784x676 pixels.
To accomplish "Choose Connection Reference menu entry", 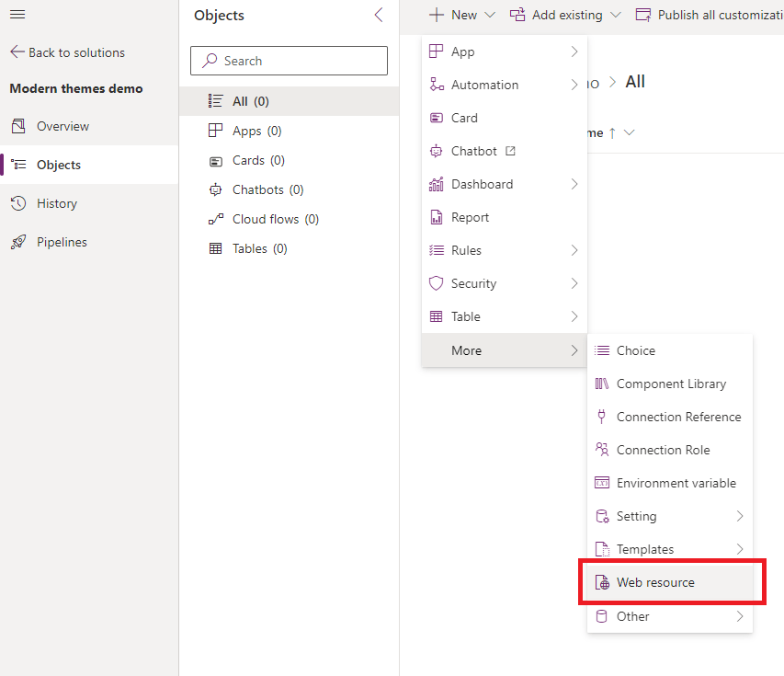I will 678,417.
